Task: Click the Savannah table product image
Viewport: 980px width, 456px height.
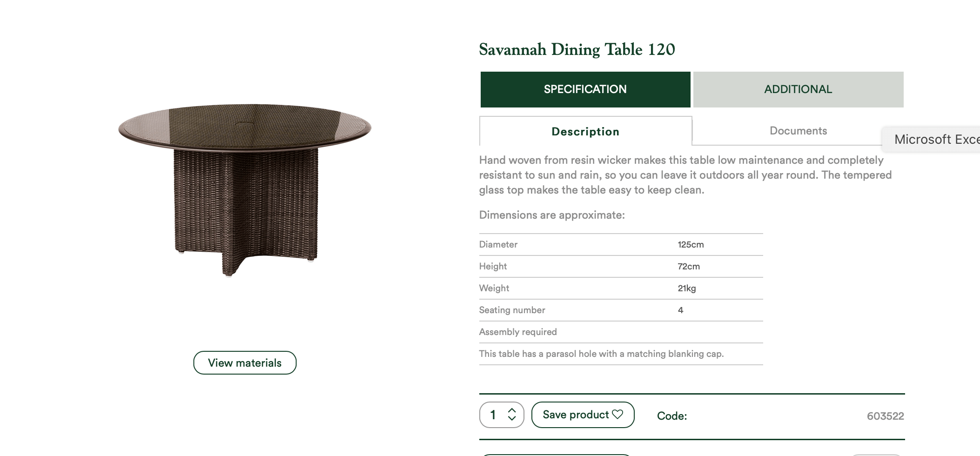Action: pyautogui.click(x=245, y=190)
